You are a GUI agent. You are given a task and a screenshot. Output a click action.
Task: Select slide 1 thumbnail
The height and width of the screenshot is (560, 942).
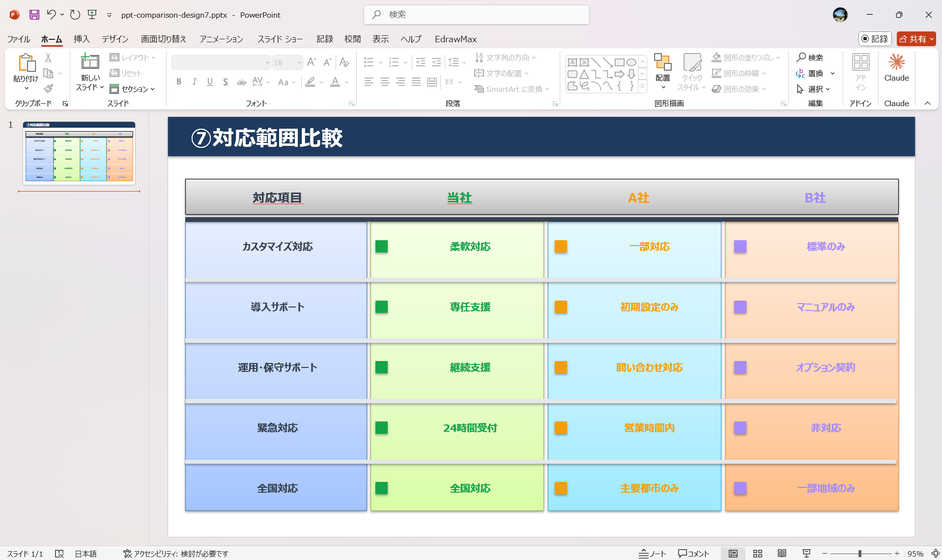click(x=79, y=153)
